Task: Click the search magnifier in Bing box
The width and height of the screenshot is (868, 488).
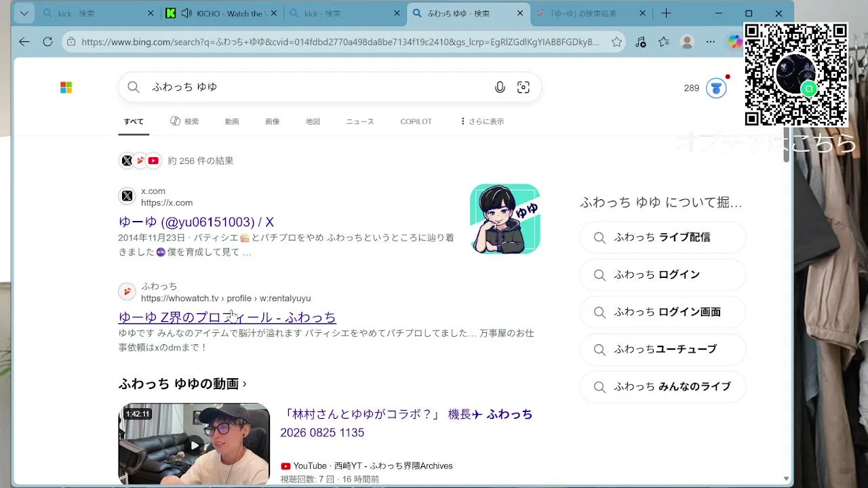Action: pos(134,87)
